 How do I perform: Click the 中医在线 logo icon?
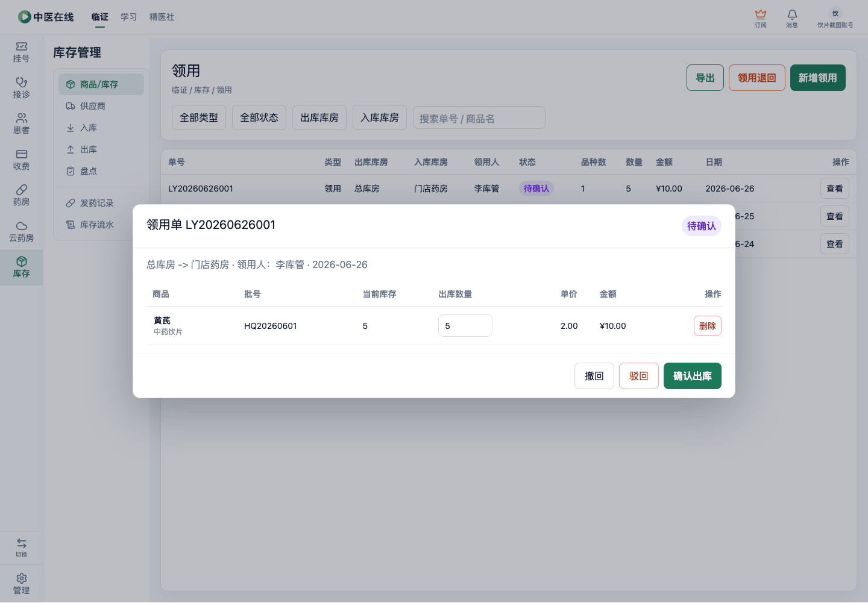pyautogui.click(x=24, y=17)
